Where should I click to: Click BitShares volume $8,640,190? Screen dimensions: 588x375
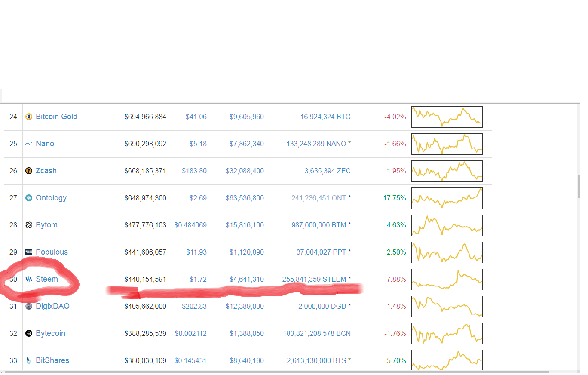pyautogui.click(x=247, y=360)
